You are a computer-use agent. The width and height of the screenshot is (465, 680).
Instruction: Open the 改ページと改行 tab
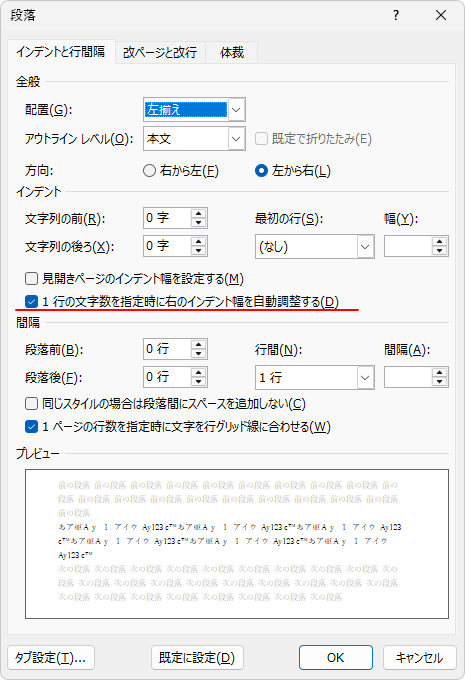point(160,52)
